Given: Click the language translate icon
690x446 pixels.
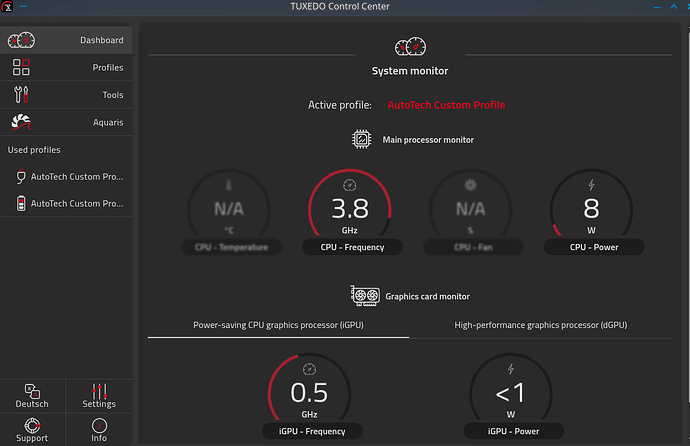Looking at the screenshot, I should (32, 391).
